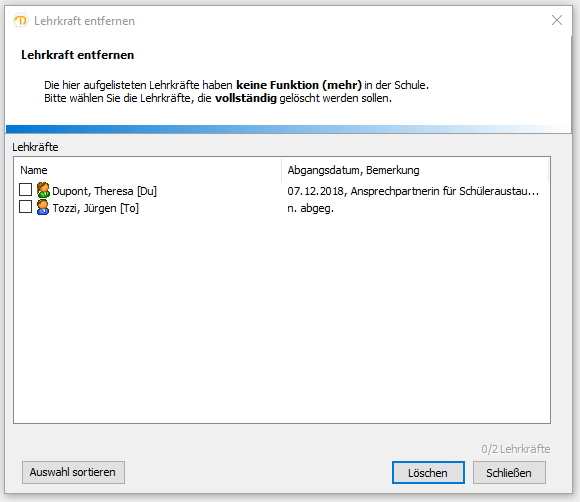Click the empty area of the teacher list
The image size is (580, 502).
[x=282, y=318]
